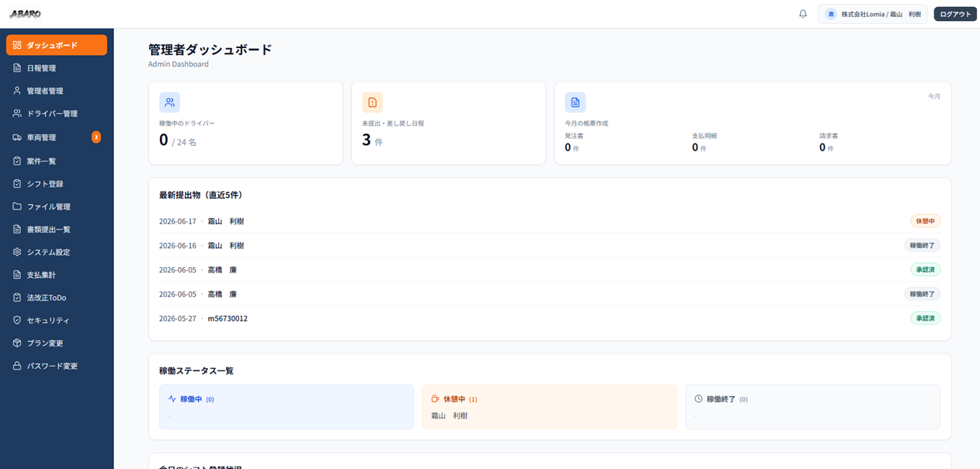
Task: Click the unsubmitted daily report icon
Action: (373, 102)
